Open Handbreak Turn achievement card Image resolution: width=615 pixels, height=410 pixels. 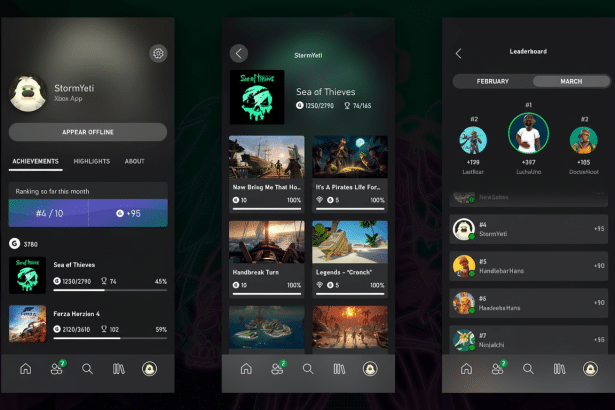click(267, 259)
